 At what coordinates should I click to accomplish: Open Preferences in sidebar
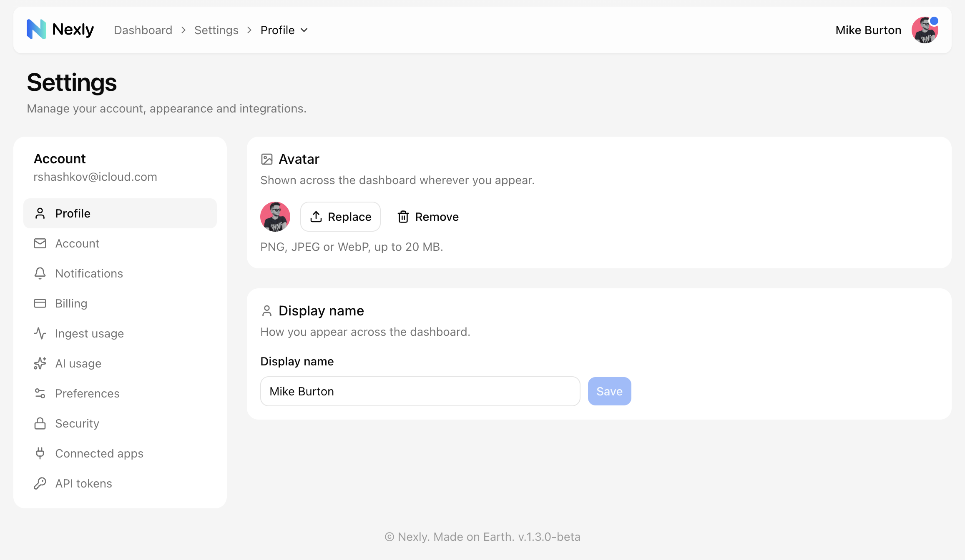point(120,393)
